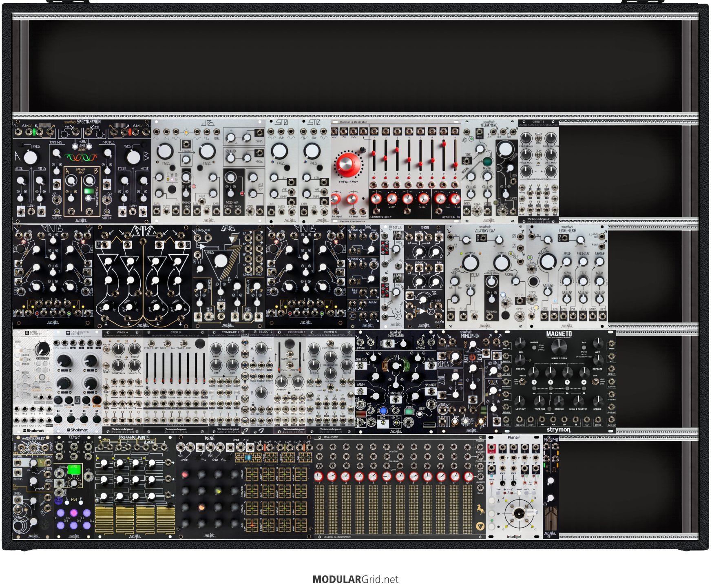Click the intellijel logo on Planar 2
The image size is (712, 588).
[514, 536]
